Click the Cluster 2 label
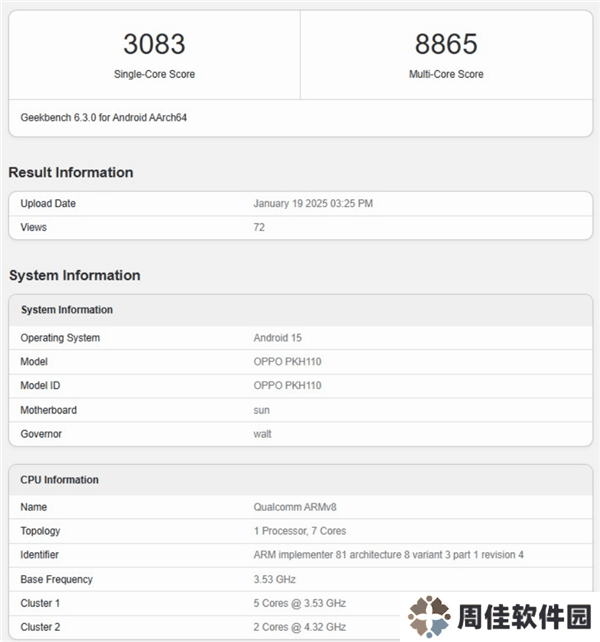Viewport: 600px width, 642px height. (x=40, y=627)
